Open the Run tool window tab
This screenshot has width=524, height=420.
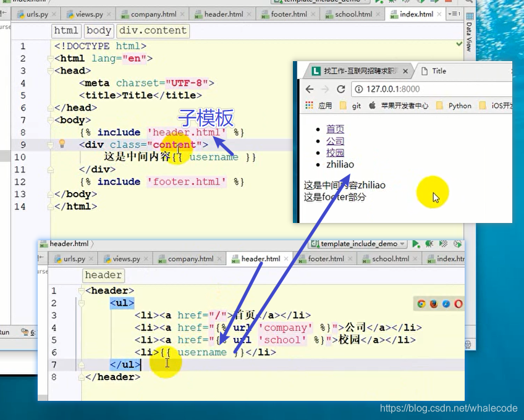click(5, 332)
